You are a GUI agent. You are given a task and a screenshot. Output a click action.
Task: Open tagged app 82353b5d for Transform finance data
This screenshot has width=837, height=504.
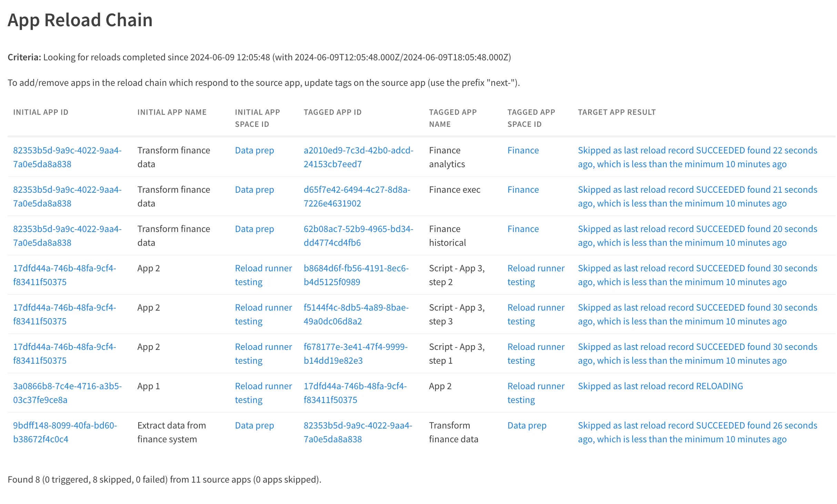click(x=357, y=432)
